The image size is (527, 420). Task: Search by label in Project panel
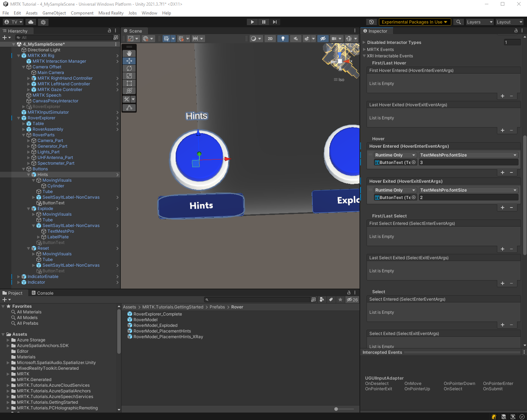coord(331,300)
